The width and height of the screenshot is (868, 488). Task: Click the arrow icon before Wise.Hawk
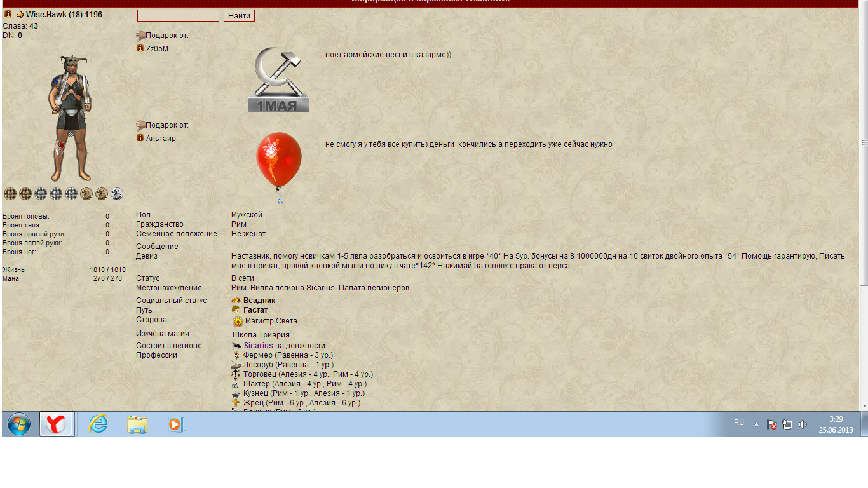tap(20, 15)
